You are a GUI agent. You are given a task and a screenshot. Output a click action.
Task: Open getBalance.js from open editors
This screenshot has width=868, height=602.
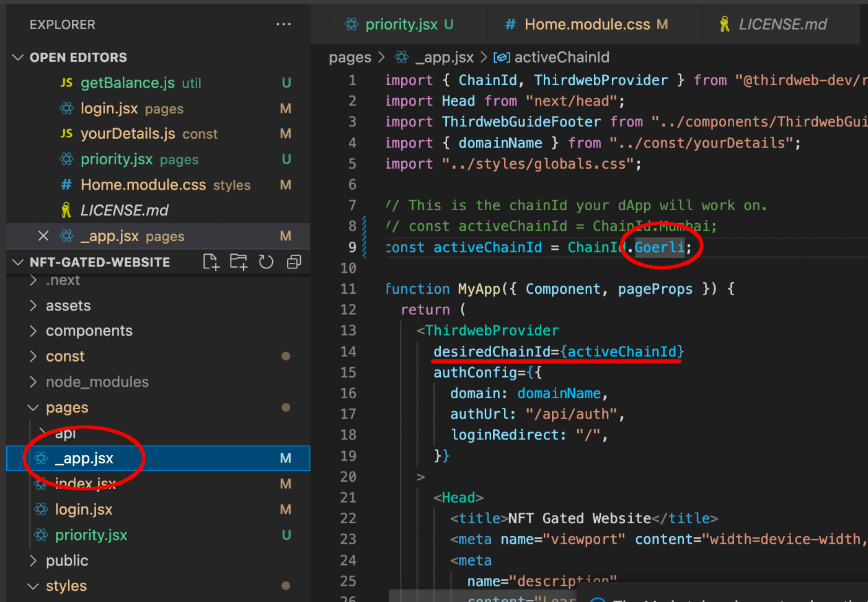[158, 82]
